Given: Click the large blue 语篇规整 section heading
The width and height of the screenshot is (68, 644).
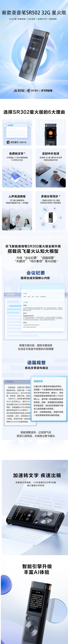Looking at the screenshot, I should coord(36,362).
